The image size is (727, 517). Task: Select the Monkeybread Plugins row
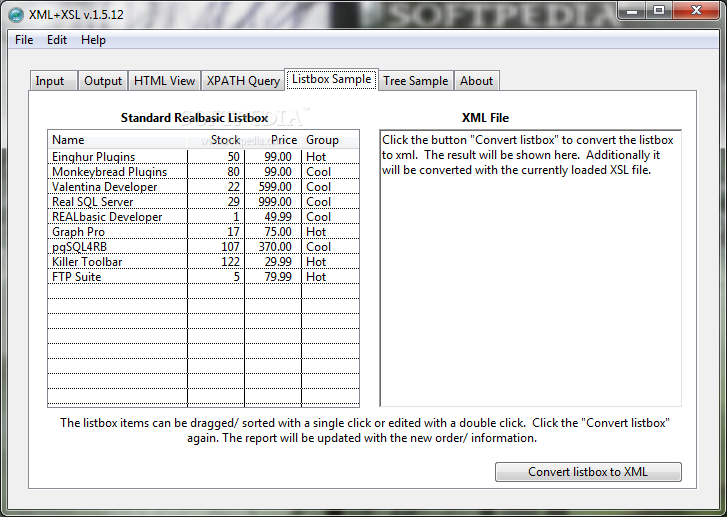click(x=204, y=172)
